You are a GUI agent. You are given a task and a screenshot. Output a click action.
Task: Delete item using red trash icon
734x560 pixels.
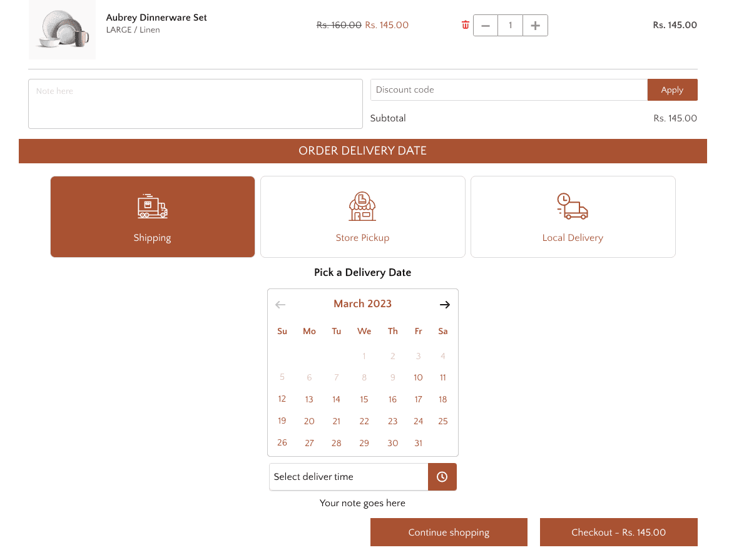tap(466, 25)
